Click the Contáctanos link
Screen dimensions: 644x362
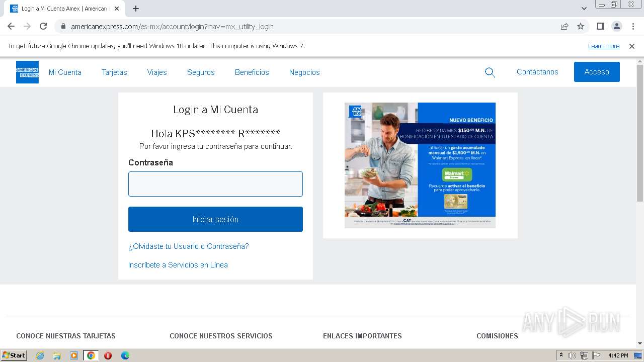tap(537, 72)
